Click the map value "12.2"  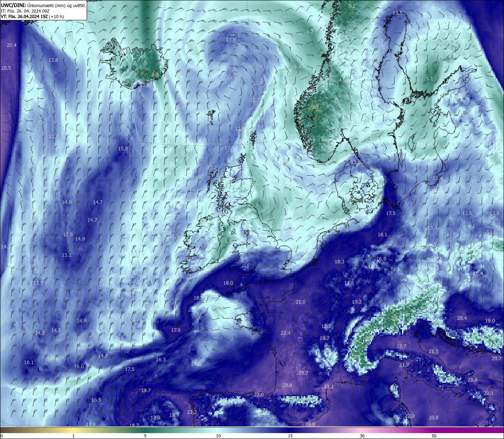[x=326, y=326]
